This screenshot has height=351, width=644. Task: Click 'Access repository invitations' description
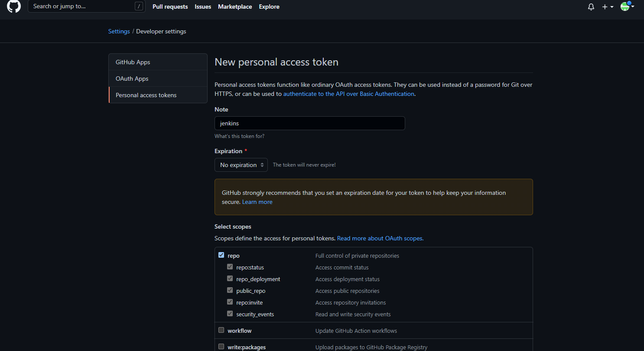pos(351,302)
